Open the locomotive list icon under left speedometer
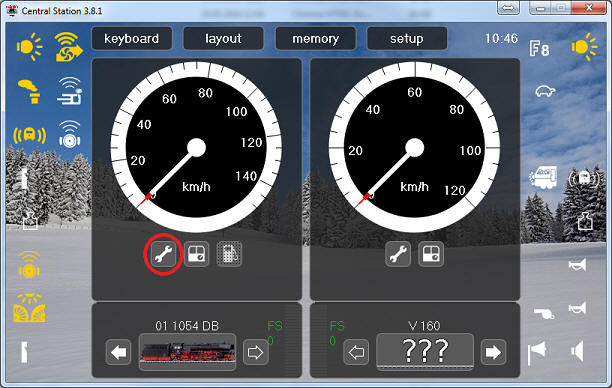The image size is (612, 388). (196, 254)
